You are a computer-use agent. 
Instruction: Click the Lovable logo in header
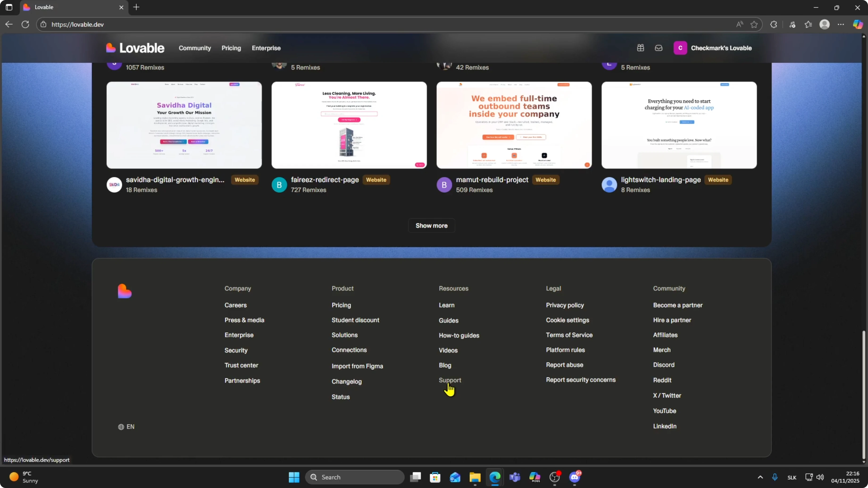pyautogui.click(x=135, y=48)
